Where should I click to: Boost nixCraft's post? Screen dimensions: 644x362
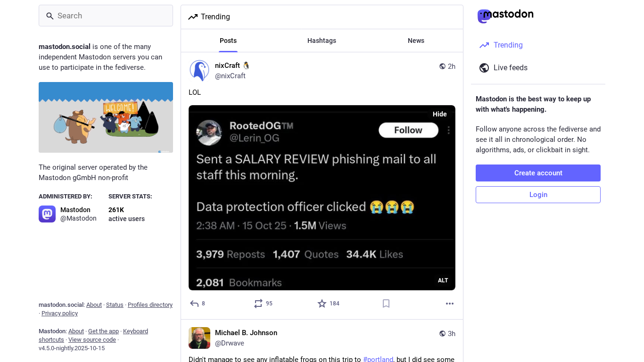pos(258,304)
